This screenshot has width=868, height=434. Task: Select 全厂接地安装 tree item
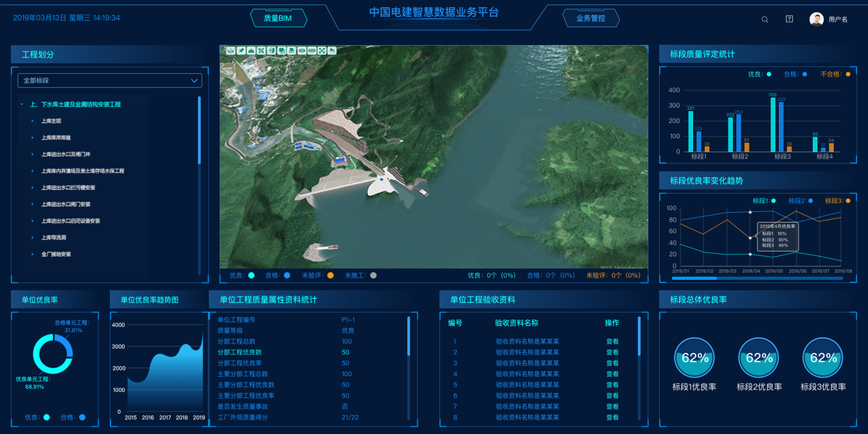(x=56, y=255)
